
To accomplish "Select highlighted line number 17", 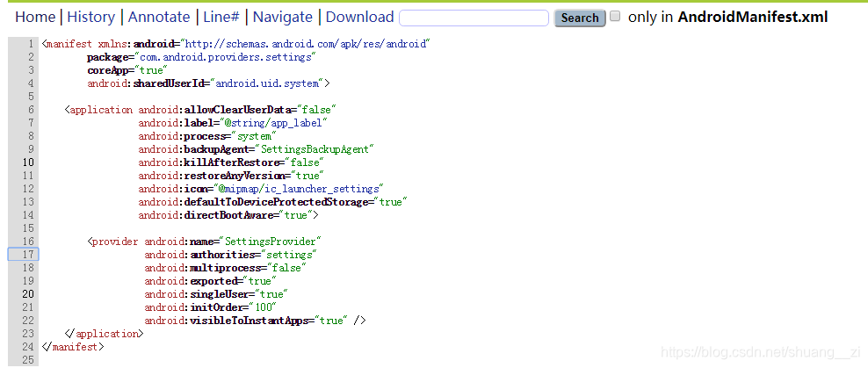I will (x=23, y=255).
